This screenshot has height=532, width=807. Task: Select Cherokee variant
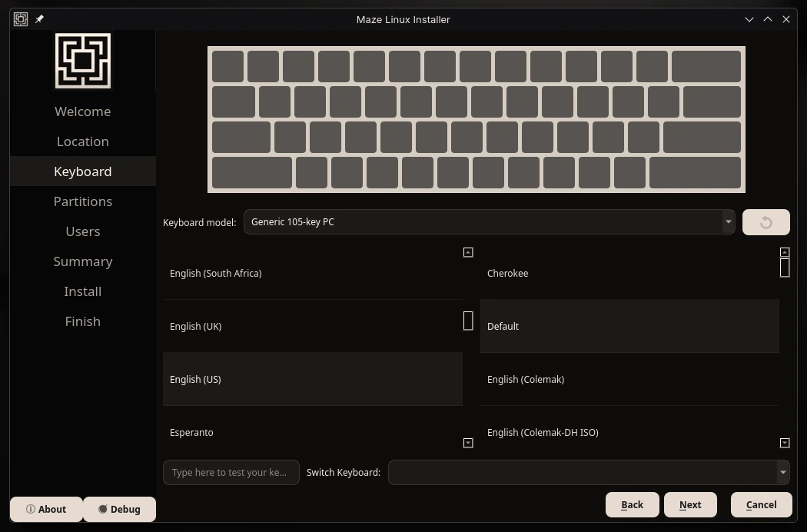pyautogui.click(x=629, y=273)
